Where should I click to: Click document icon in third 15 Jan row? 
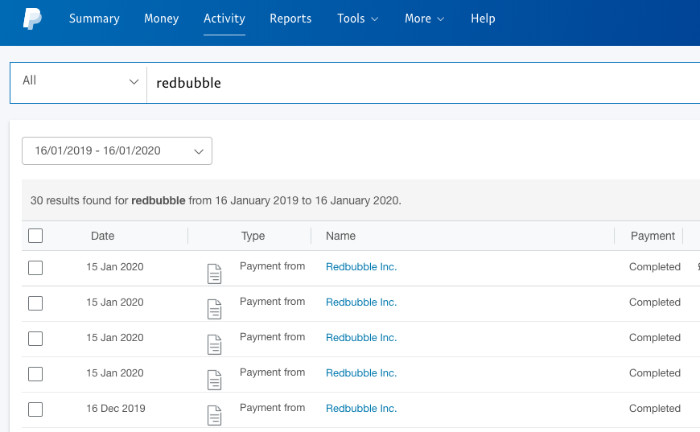click(x=213, y=344)
